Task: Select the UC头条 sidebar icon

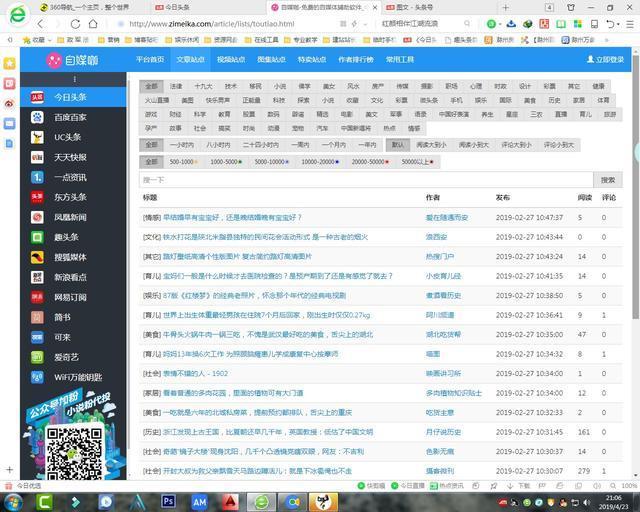Action: 37,137
